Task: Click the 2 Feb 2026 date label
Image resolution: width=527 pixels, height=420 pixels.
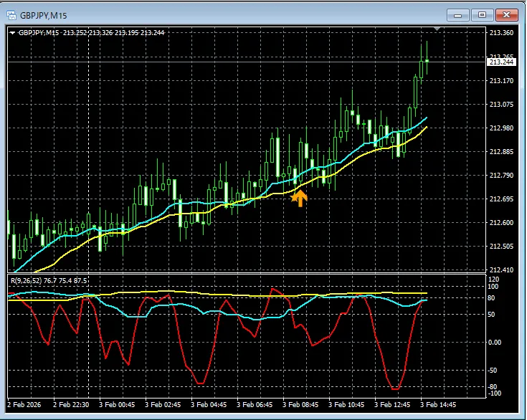Action: pos(26,405)
